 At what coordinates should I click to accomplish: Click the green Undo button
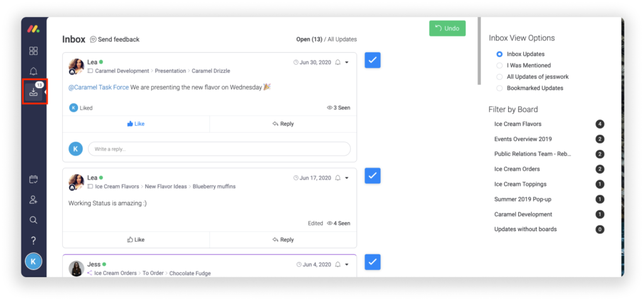[x=447, y=28]
